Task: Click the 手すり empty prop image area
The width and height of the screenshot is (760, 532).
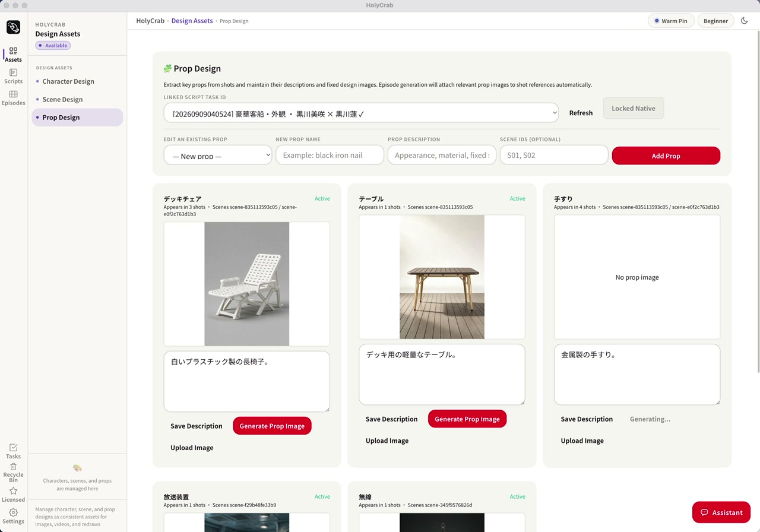Action: point(637,277)
